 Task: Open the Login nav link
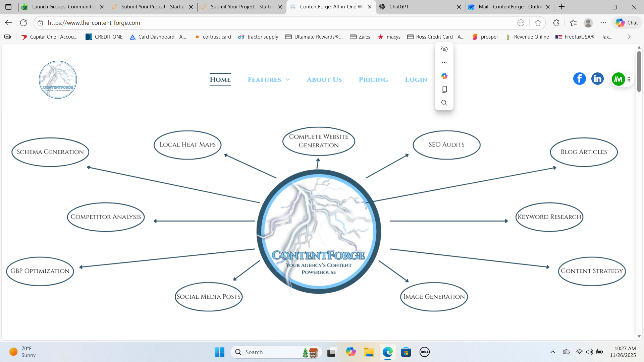click(416, 80)
